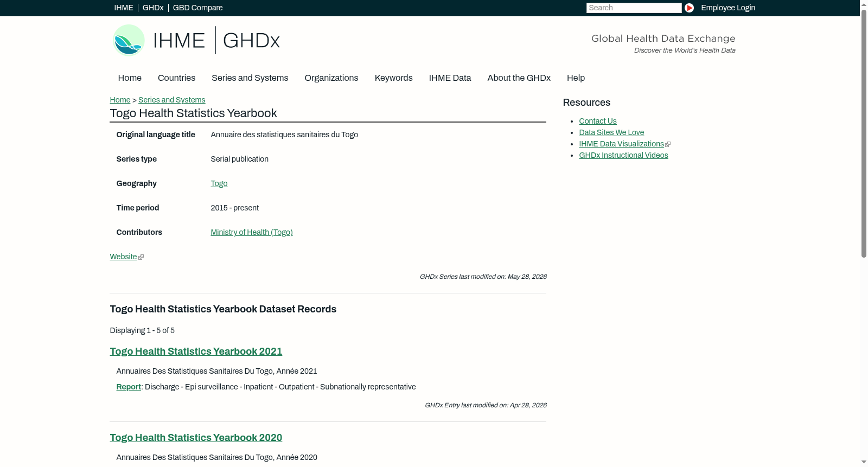Open Ministry of Health (Togo) link
868x467 pixels.
(x=252, y=232)
